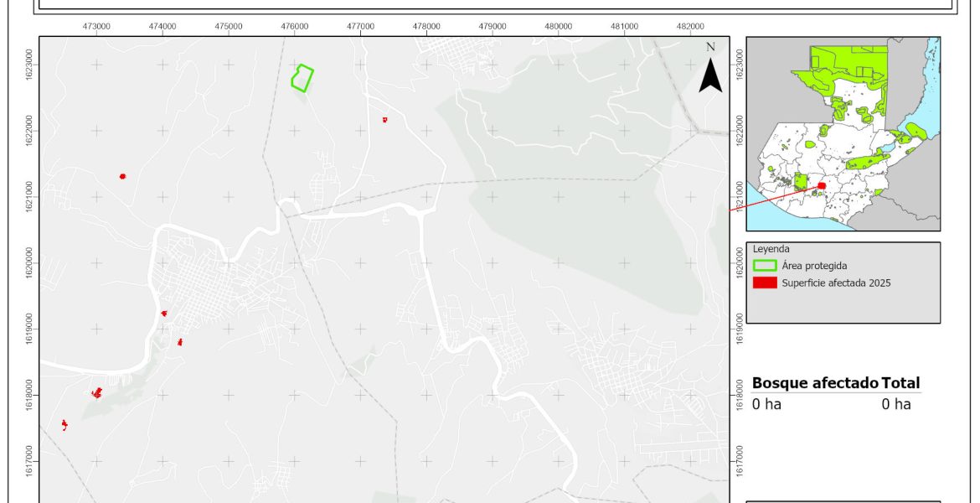Click the 480000 coordinate label on top axis
980x503 pixels.
coord(559,26)
